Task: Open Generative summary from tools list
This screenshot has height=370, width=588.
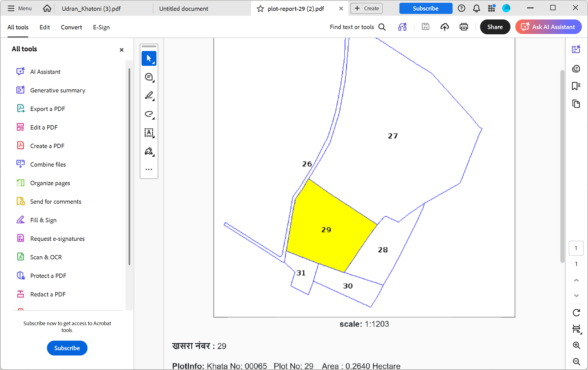Action: (x=58, y=90)
